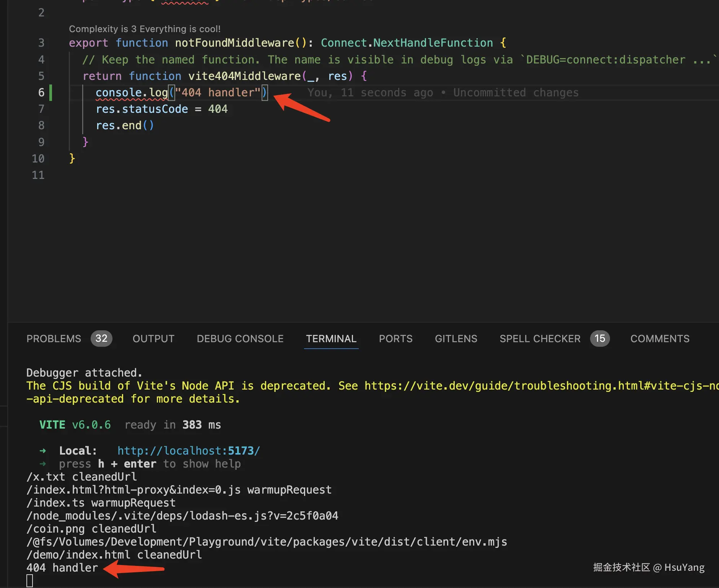Click the Connect.NextHandleFunction return type
Image resolution: width=719 pixels, height=588 pixels.
click(407, 43)
